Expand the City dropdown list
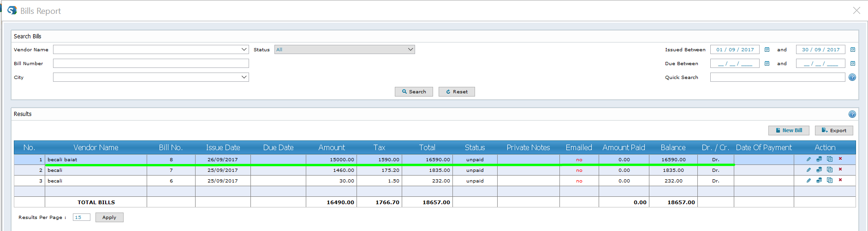 [x=244, y=77]
